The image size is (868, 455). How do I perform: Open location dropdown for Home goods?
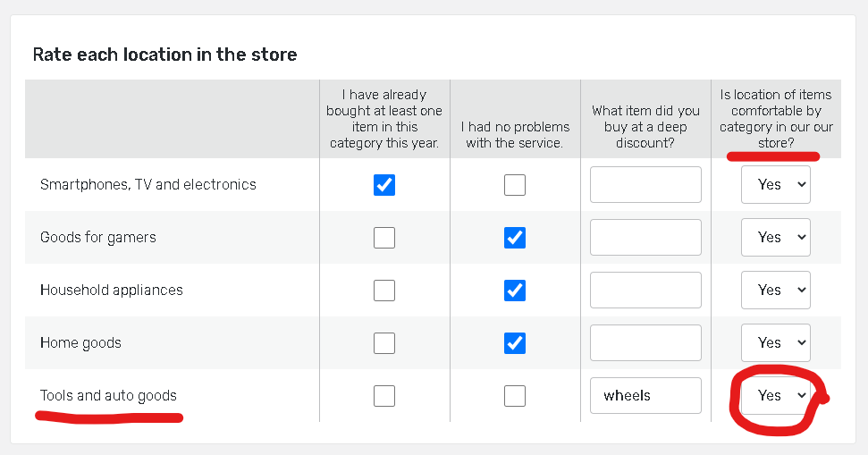pyautogui.click(x=775, y=343)
